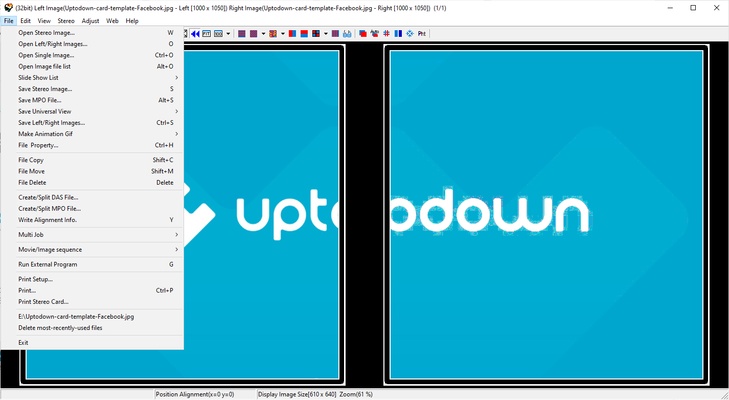Viewport: 729px width, 400px height.
Task: Click the Pht toolbar icon
Action: [422, 33]
